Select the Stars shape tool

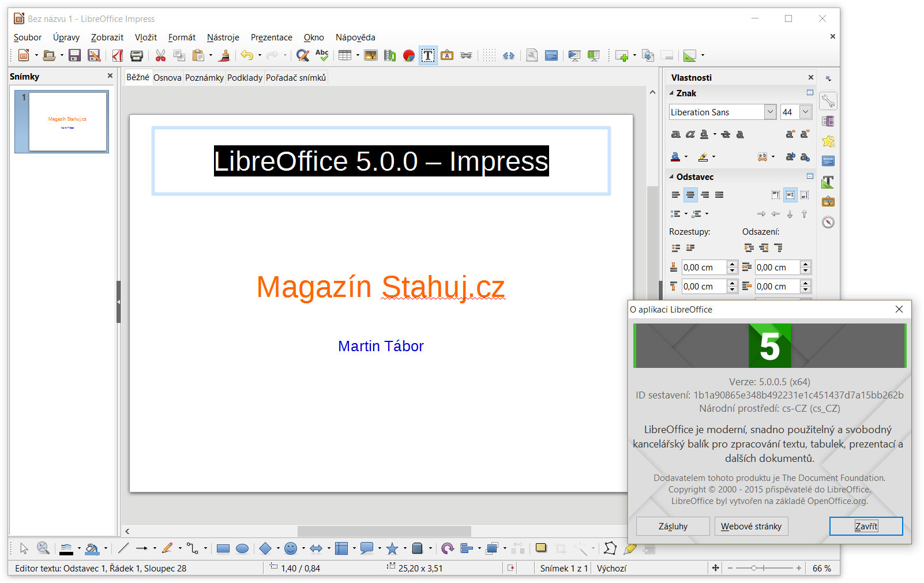(392, 548)
